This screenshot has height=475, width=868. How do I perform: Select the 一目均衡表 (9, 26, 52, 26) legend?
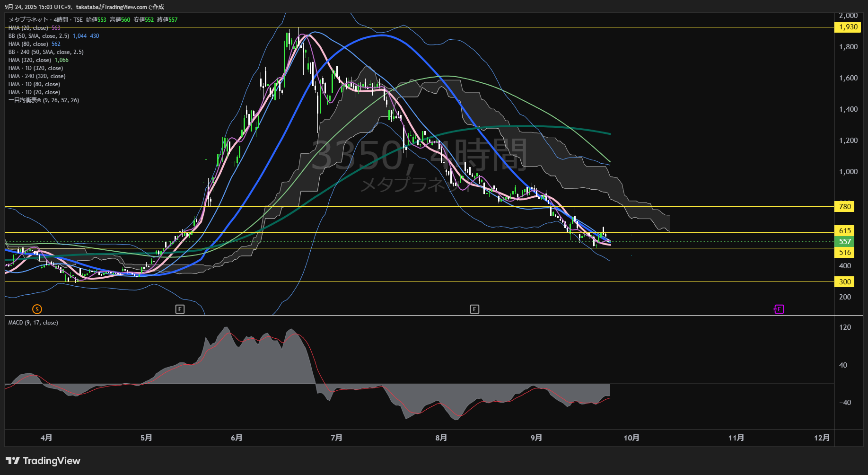coord(44,100)
